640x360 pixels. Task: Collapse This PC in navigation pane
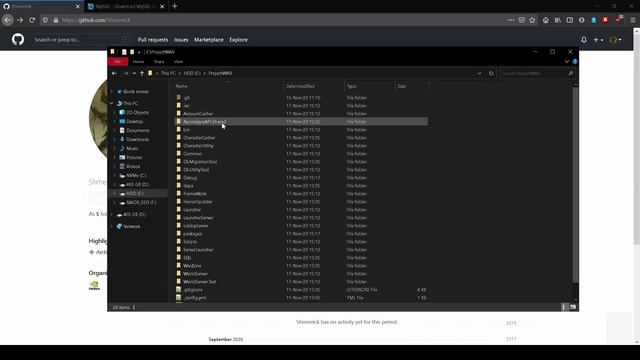tap(112, 104)
